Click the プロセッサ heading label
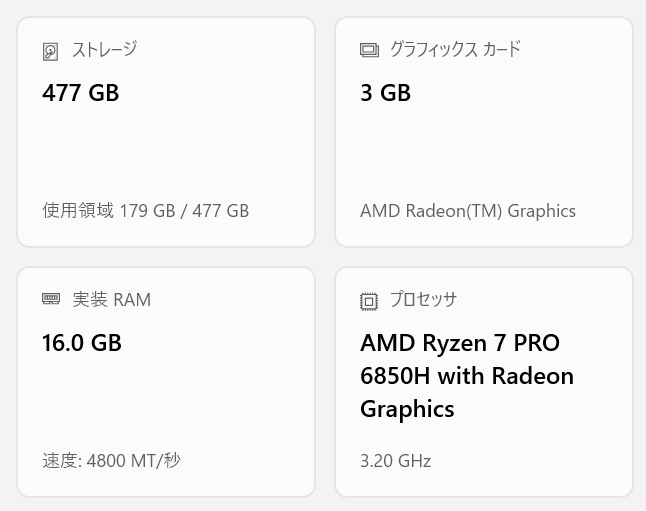Image resolution: width=646 pixels, height=511 pixels. [x=424, y=299]
